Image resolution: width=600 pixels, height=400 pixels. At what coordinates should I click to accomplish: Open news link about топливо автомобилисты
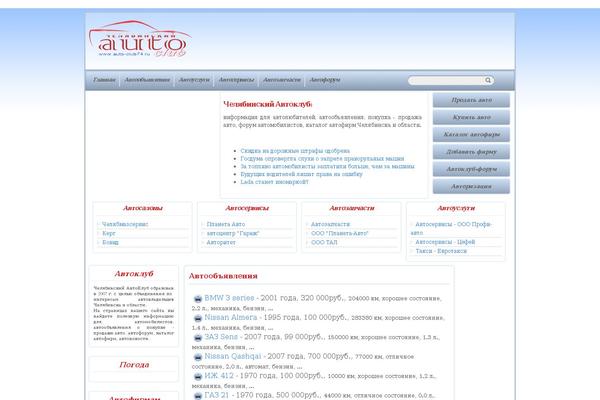327,167
